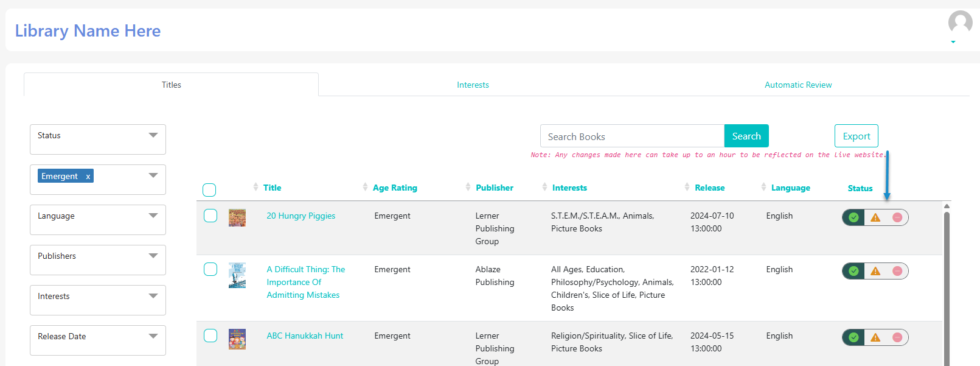Expand the Interests filter dropdown
The height and width of the screenshot is (366, 980).
tap(98, 300)
